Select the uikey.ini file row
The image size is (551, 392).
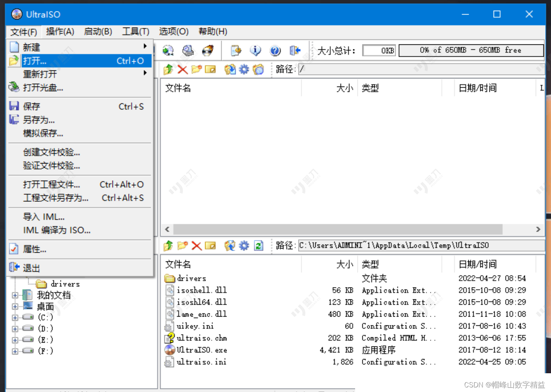[346, 326]
